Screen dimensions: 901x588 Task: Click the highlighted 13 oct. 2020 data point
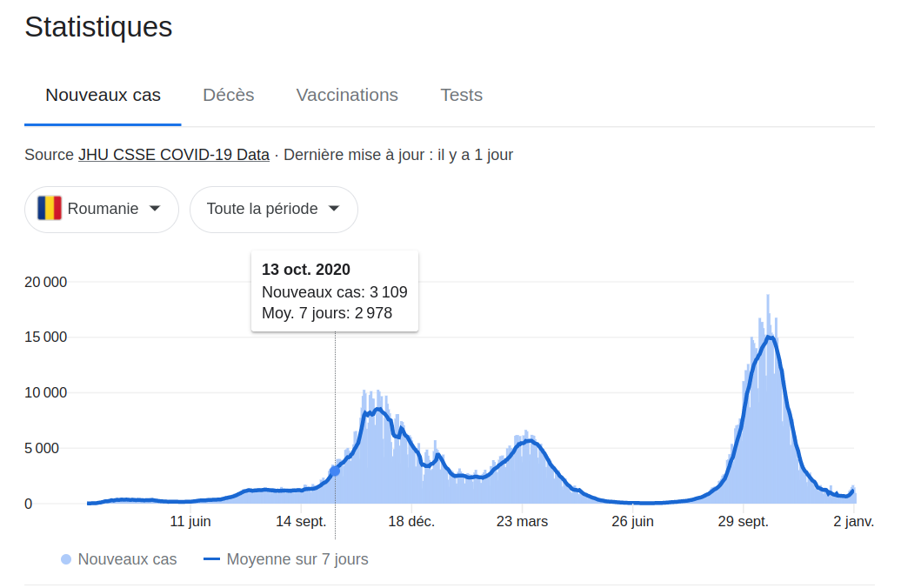(335, 471)
